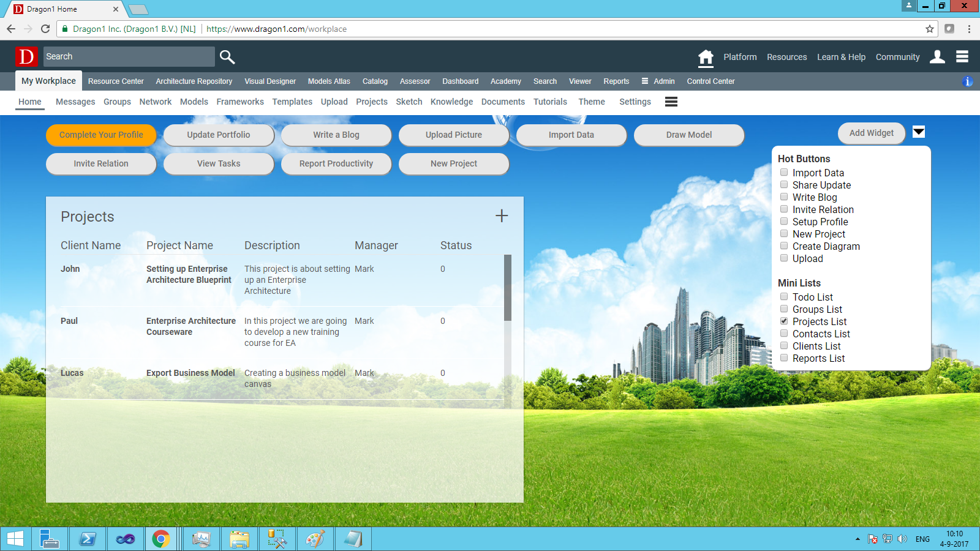The image size is (980, 551).
Task: Click the browser extension icon beside the star
Action: (x=949, y=29)
